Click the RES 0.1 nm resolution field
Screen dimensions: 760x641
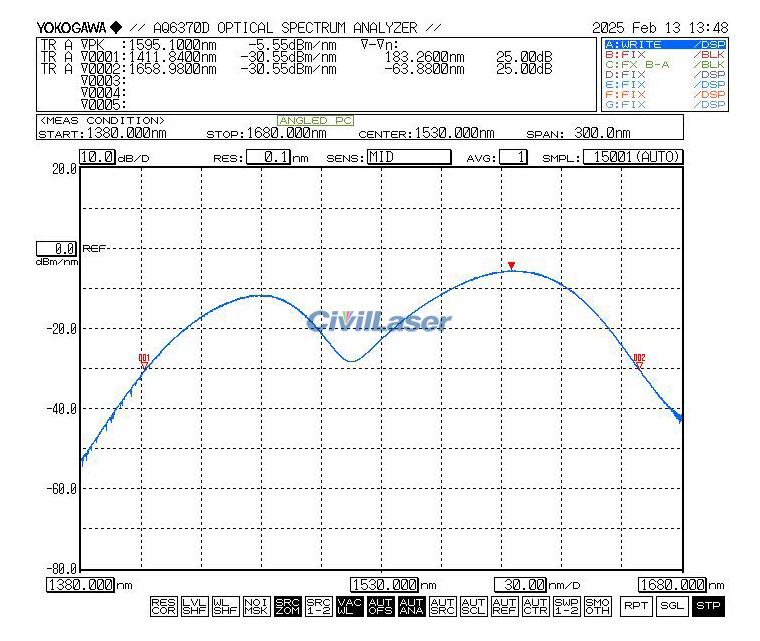click(268, 157)
